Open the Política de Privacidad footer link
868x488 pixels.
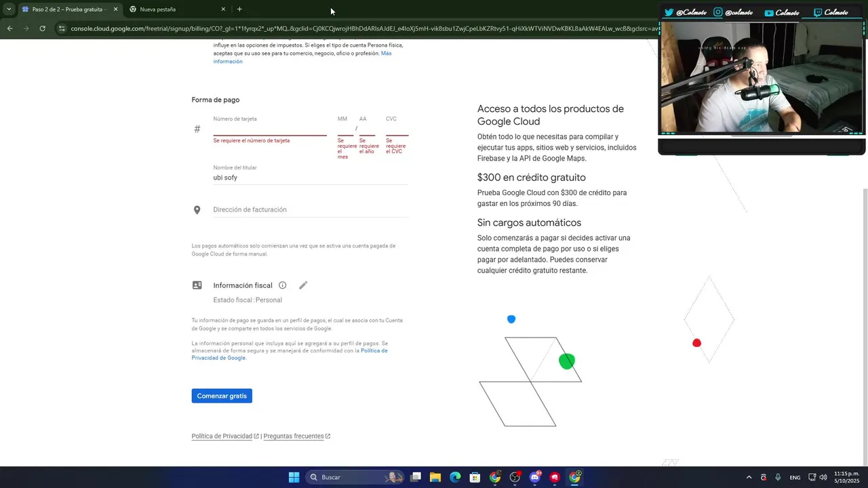tap(222, 436)
